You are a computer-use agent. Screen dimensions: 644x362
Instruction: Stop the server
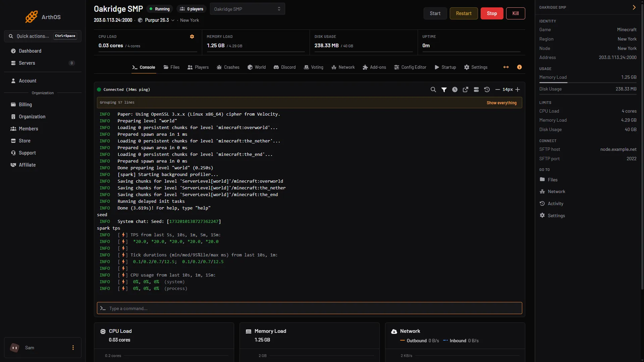click(x=492, y=13)
